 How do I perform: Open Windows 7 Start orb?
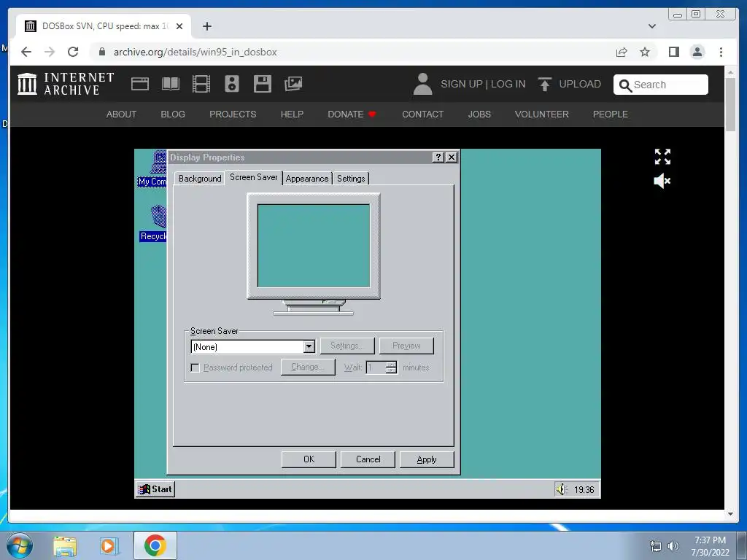coord(20,545)
